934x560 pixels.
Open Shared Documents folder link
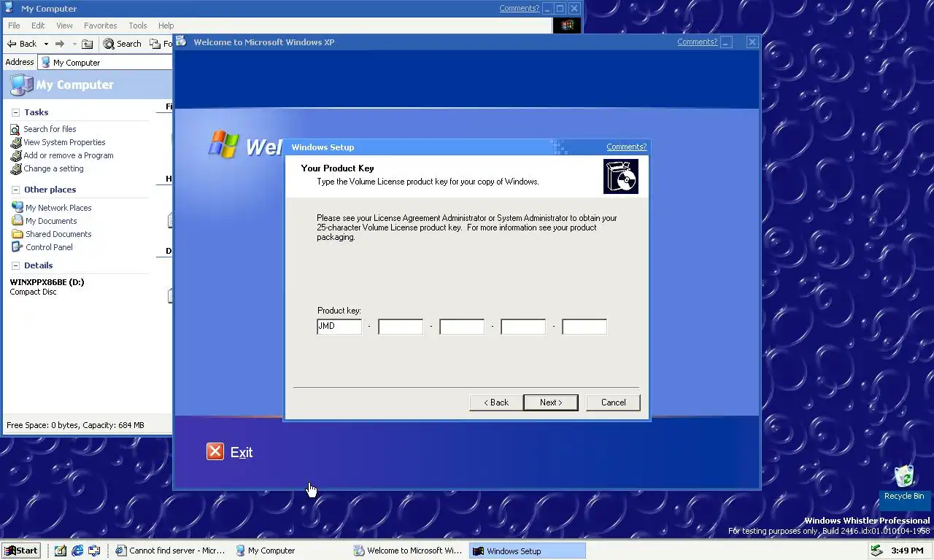pyautogui.click(x=58, y=234)
